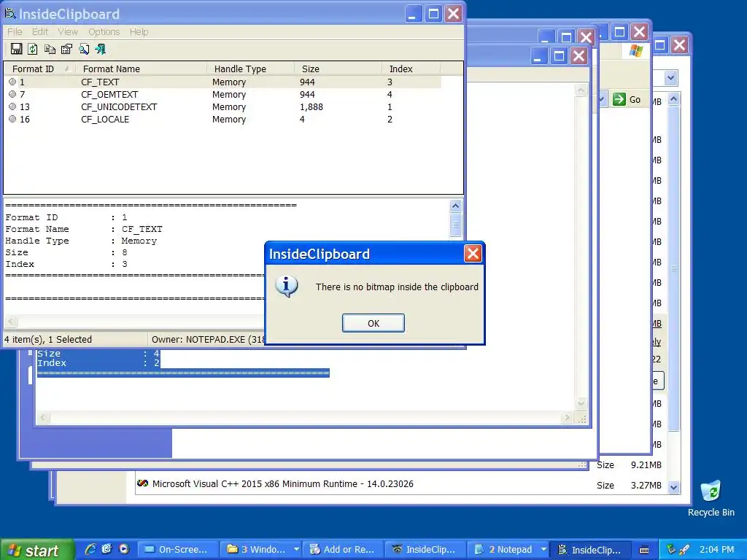The image size is (747, 560).
Task: Click scroll up arrow in Add/Remove Programs list
Action: (673, 98)
